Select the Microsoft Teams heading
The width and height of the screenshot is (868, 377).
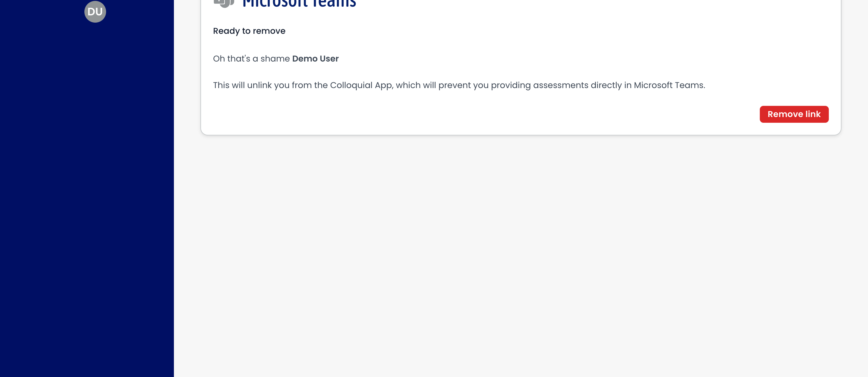click(x=299, y=4)
